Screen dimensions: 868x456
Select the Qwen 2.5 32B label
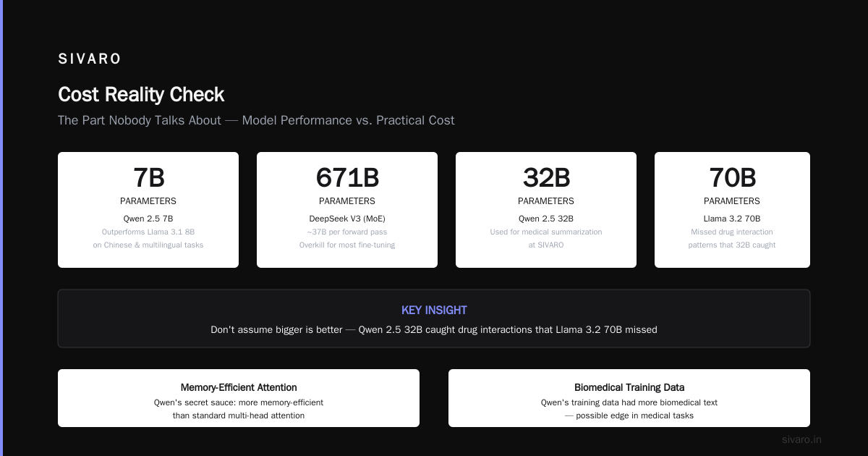(546, 219)
